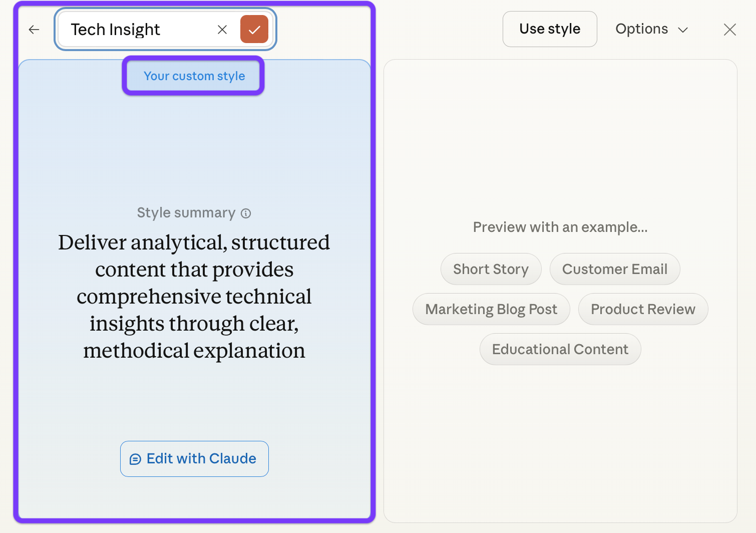Click the style summary description text
This screenshot has height=533, width=756.
(194, 297)
